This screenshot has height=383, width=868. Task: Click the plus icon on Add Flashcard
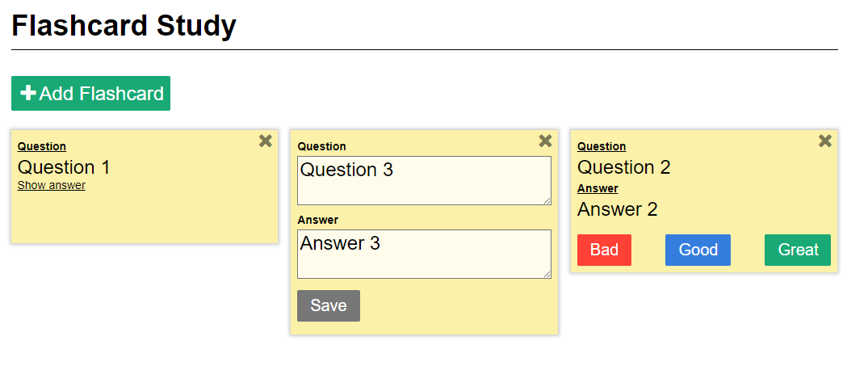tap(27, 93)
